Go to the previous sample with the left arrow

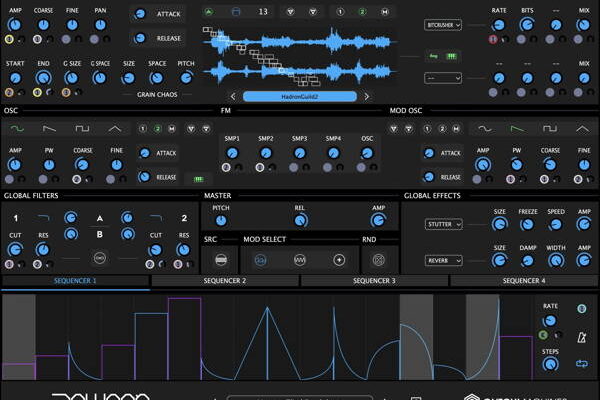234,97
